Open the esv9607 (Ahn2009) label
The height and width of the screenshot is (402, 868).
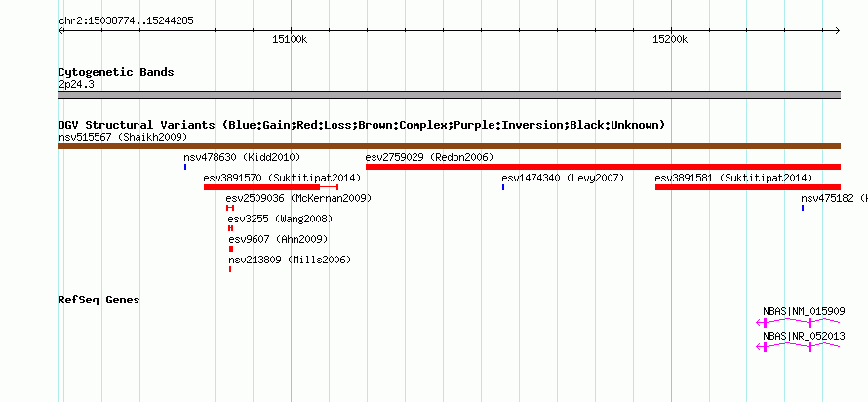tap(279, 239)
